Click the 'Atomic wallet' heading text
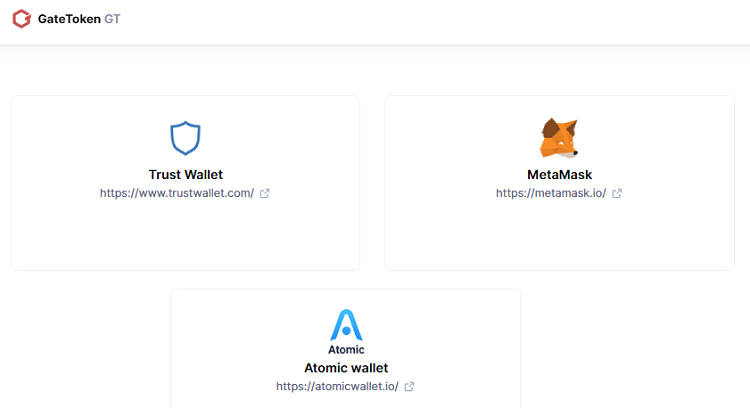This screenshot has width=750, height=408. click(346, 368)
